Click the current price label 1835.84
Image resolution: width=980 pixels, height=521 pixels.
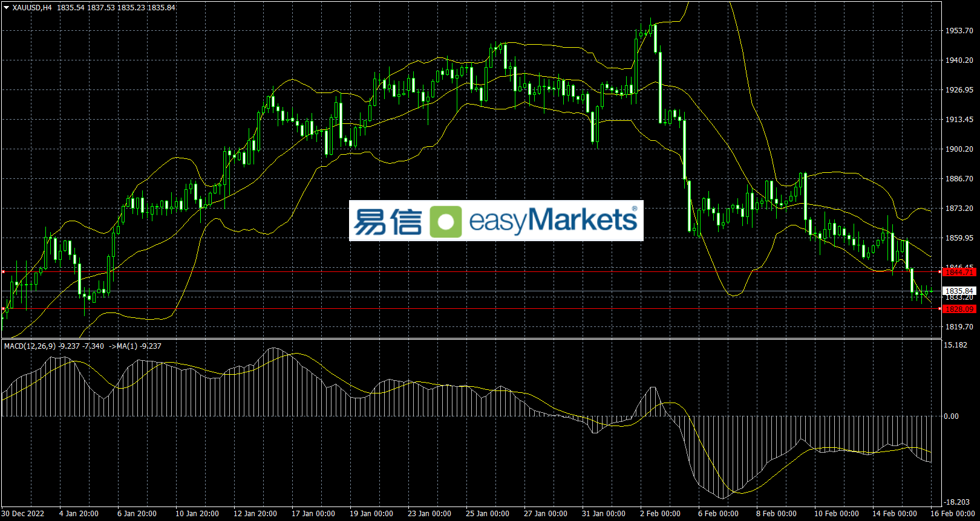pyautogui.click(x=959, y=291)
